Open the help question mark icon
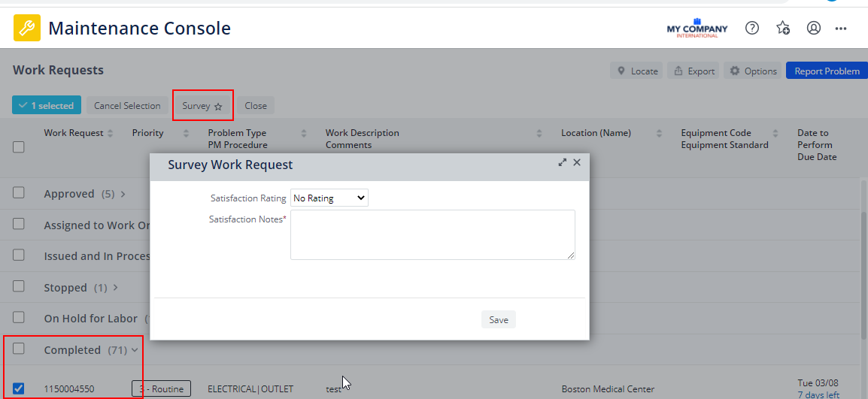The width and height of the screenshot is (868, 399). 752,29
